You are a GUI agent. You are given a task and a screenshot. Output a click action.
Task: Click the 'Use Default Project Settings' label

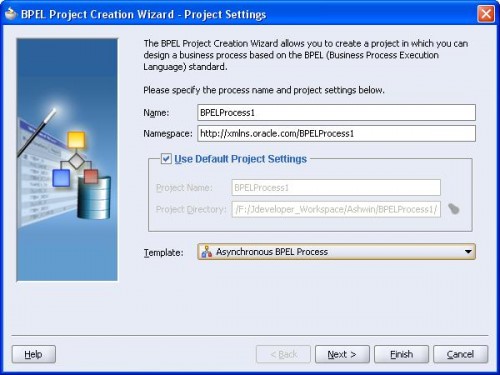(x=240, y=159)
